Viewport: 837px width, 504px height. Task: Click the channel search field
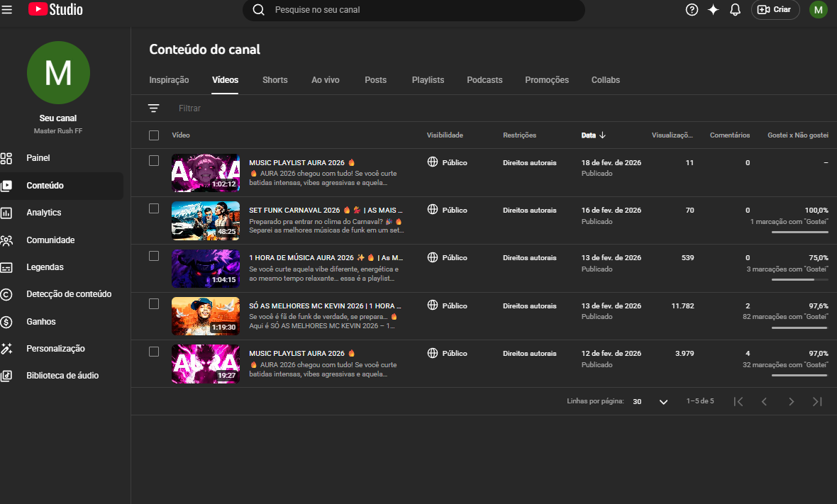tap(418, 10)
